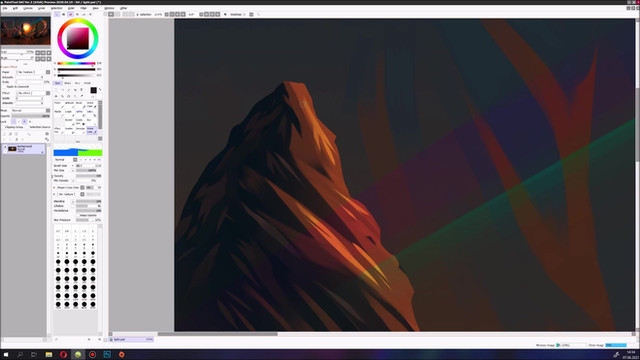640x360 pixels.
Task: Click the Windows Start button
Action: 6,354
